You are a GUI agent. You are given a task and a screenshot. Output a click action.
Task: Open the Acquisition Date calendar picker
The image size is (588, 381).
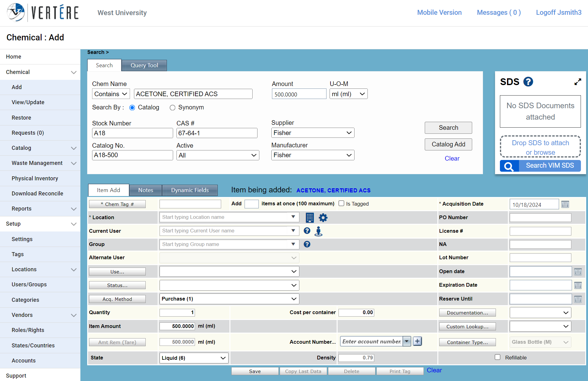click(565, 204)
